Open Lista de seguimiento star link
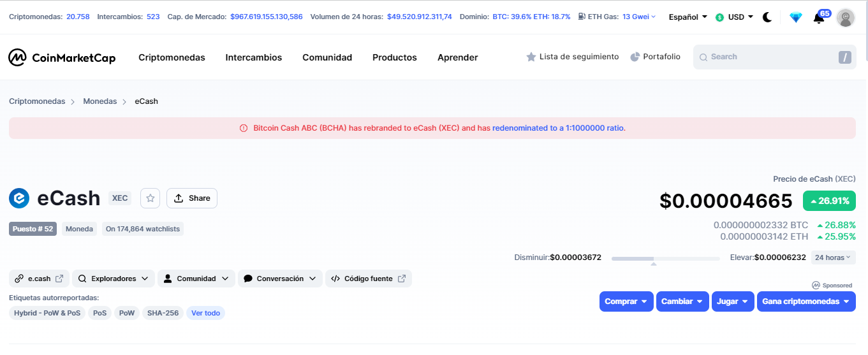Image resolution: width=868 pixels, height=355 pixels. [x=572, y=57]
